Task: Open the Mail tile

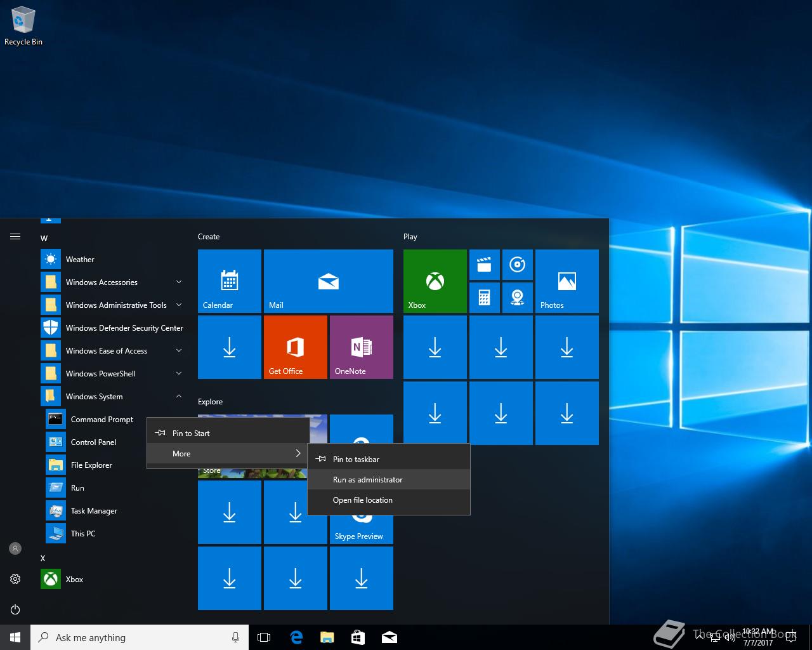Action: point(329,281)
